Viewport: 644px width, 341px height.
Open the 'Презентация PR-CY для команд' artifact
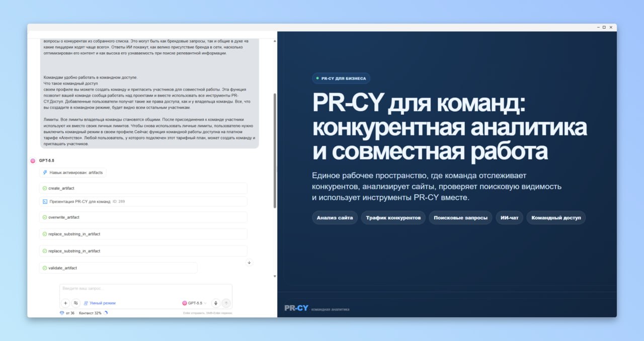(143, 202)
